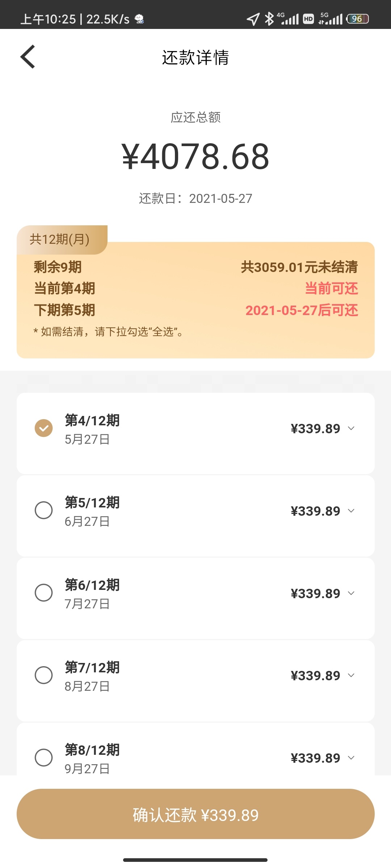This screenshot has width=391, height=868.
Task: Tap the small notification icon beside network speed
Action: [139, 19]
